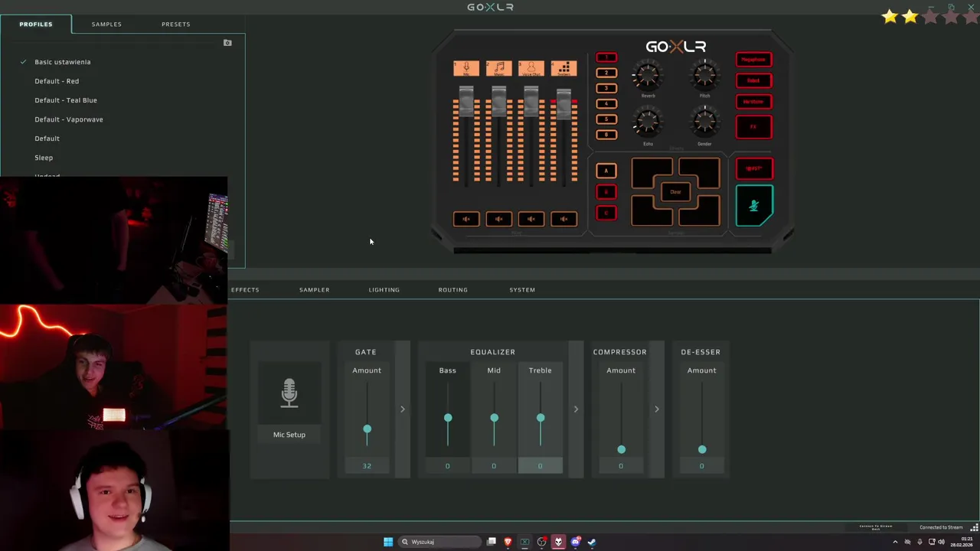The image size is (980, 551).
Task: Select sampler bank B
Action: pos(606,192)
